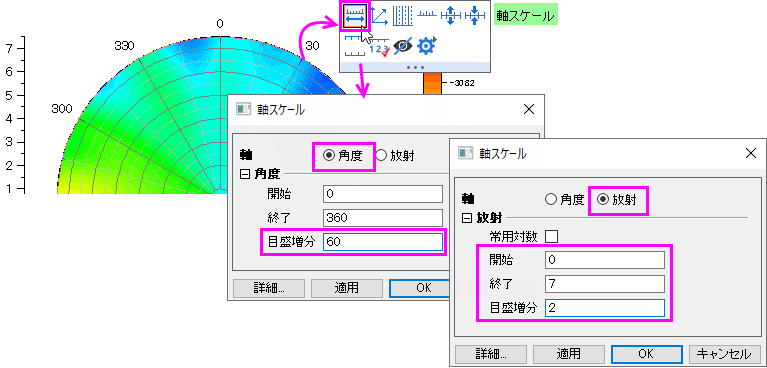The image size is (767, 368).
Task: Close the front 軸スケール dialog
Action: click(751, 153)
